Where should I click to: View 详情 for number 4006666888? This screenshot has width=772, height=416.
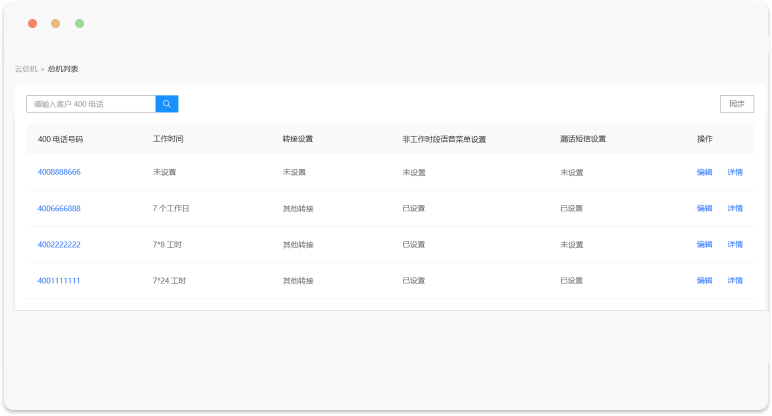point(735,208)
